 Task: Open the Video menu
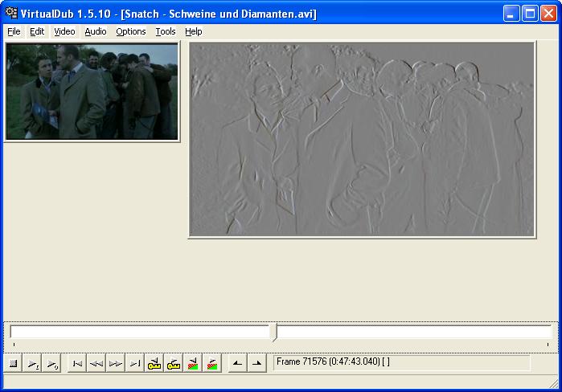(64, 31)
